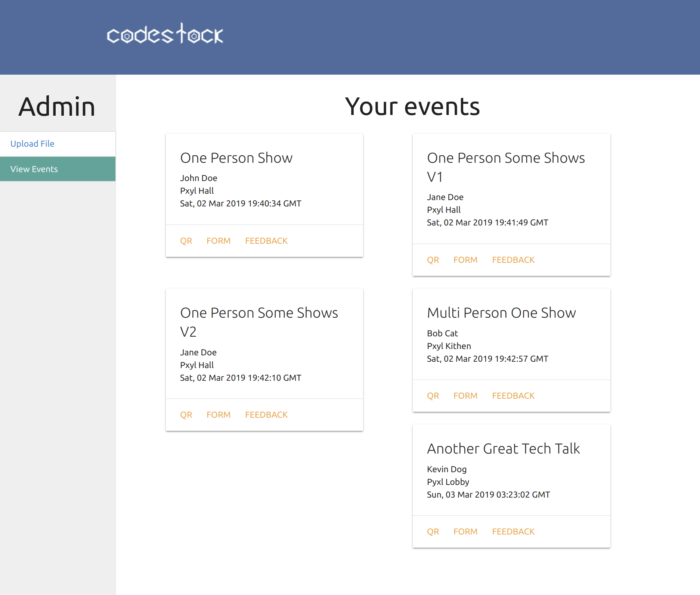Screen dimensions: 700x595
Task: Open FORM for Multi Person One Show
Action: pos(465,396)
